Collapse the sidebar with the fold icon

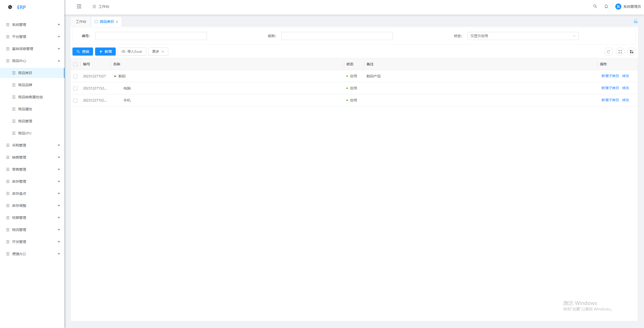79,7
